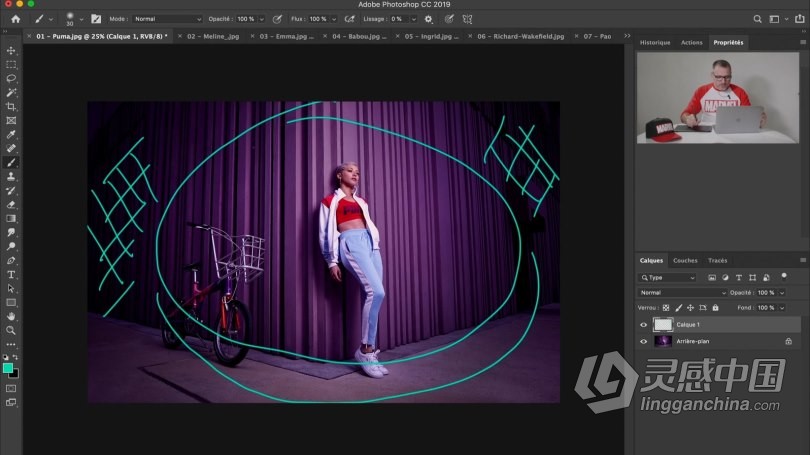Enable airbrush build-up effect
This screenshot has height=455, width=810.
coord(350,19)
